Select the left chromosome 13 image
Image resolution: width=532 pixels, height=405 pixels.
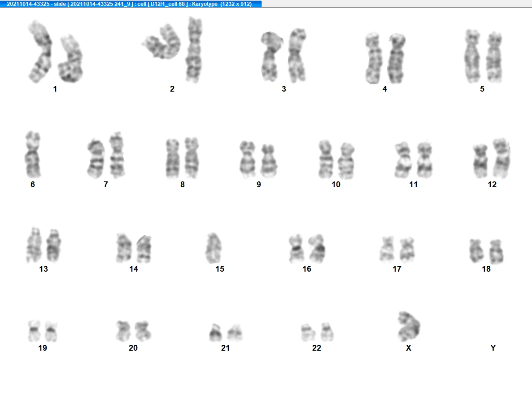(x=34, y=245)
